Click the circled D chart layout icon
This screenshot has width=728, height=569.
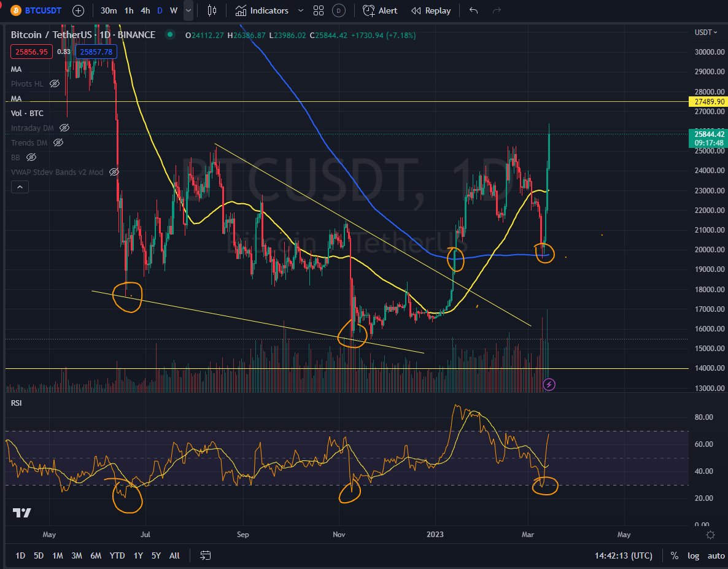pyautogui.click(x=339, y=10)
